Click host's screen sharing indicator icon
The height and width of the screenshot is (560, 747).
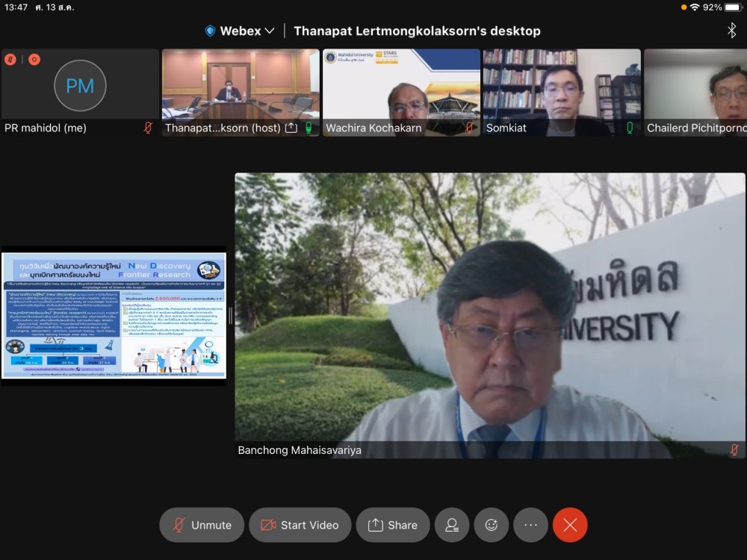[291, 128]
